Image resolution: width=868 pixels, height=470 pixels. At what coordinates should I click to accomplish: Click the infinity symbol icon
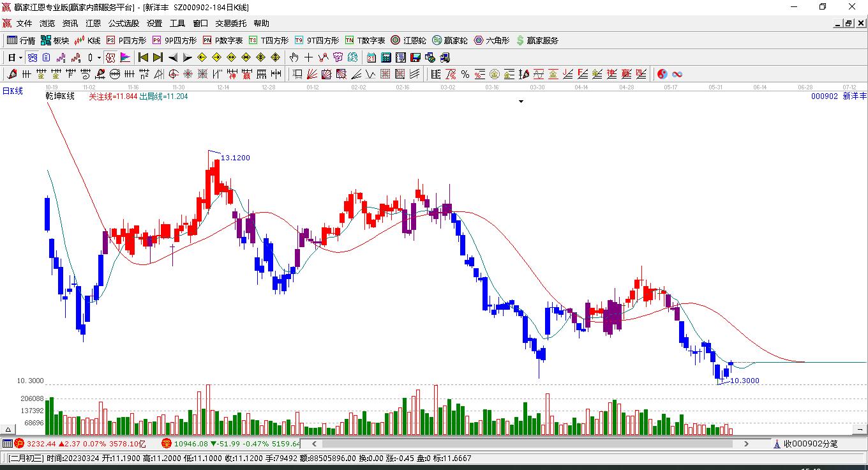point(677,74)
